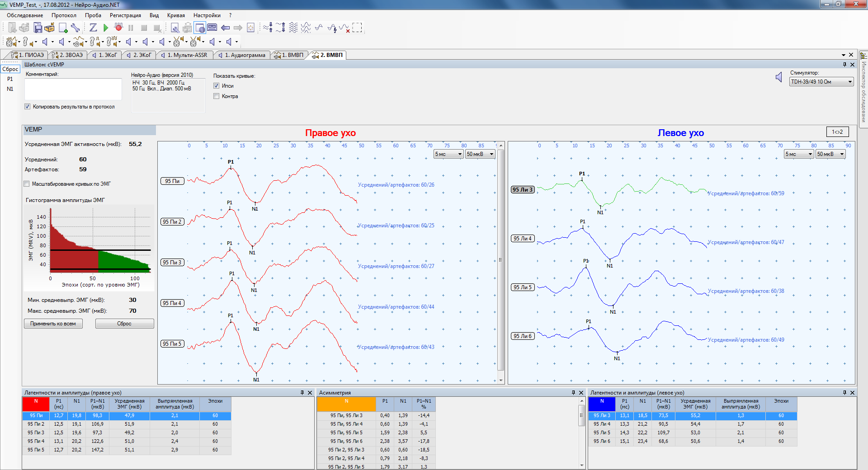868x470 pixels.
Task: Toggle Копировать результаты в протокол checkbox
Action: (28, 107)
